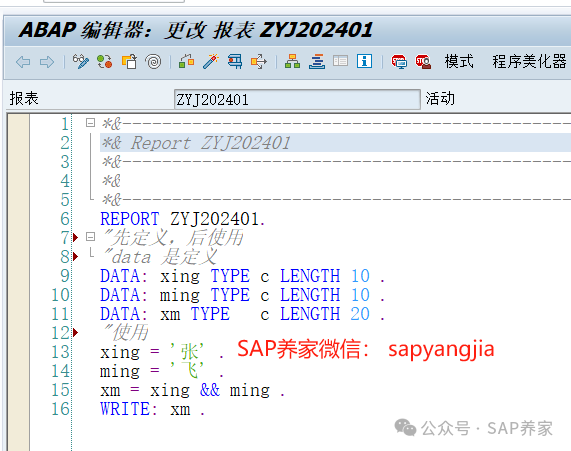Screen dimensions: 571x451
Task: Click TYPE keyword on line 11
Action: (x=210, y=314)
